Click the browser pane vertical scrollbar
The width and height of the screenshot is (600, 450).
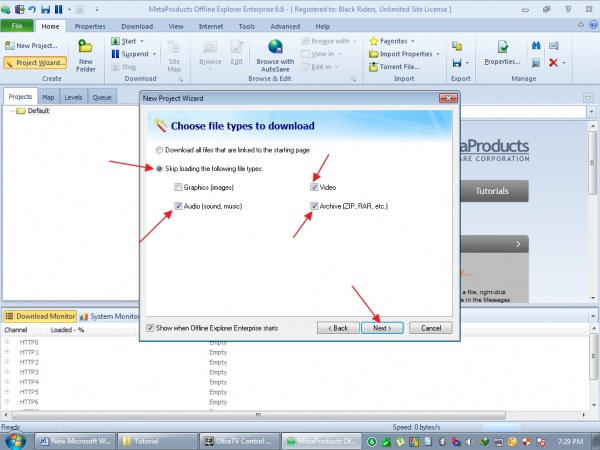pos(592,163)
